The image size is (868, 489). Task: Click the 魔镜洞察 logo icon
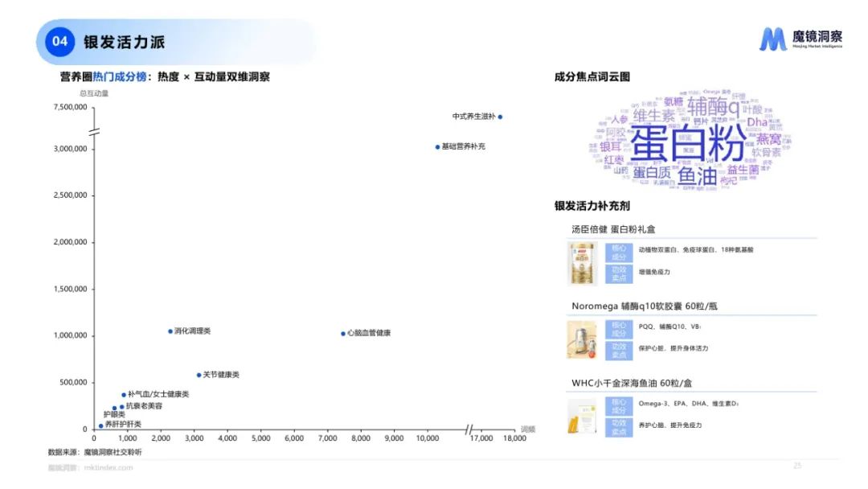[773, 39]
